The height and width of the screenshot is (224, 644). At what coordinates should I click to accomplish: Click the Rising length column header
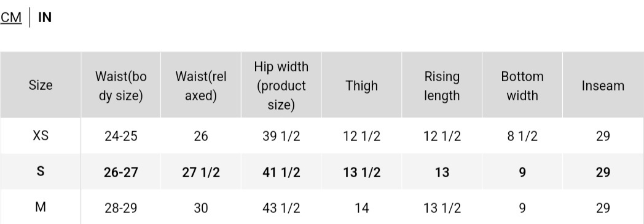442,85
